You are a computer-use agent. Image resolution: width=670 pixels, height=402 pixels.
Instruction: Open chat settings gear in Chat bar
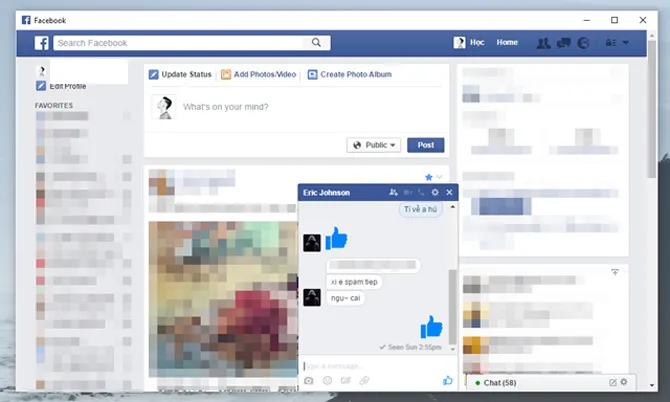point(624,382)
